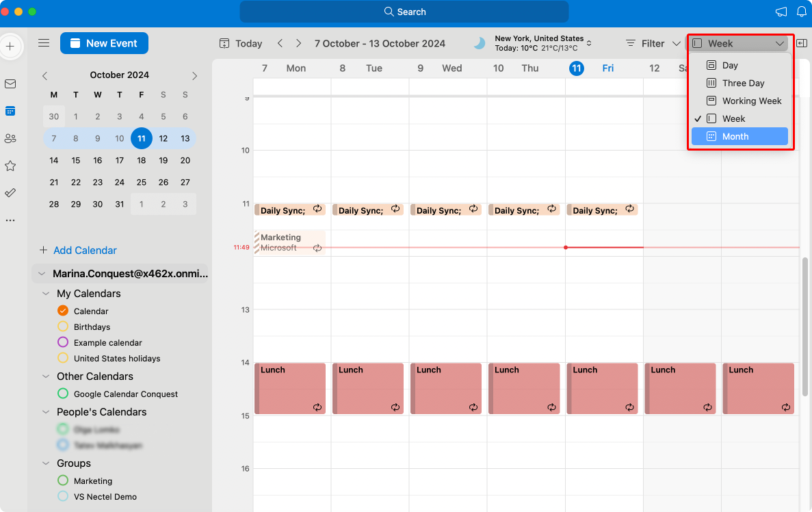Open the Calendar view in the sidebar
The image size is (812, 512).
(x=10, y=111)
